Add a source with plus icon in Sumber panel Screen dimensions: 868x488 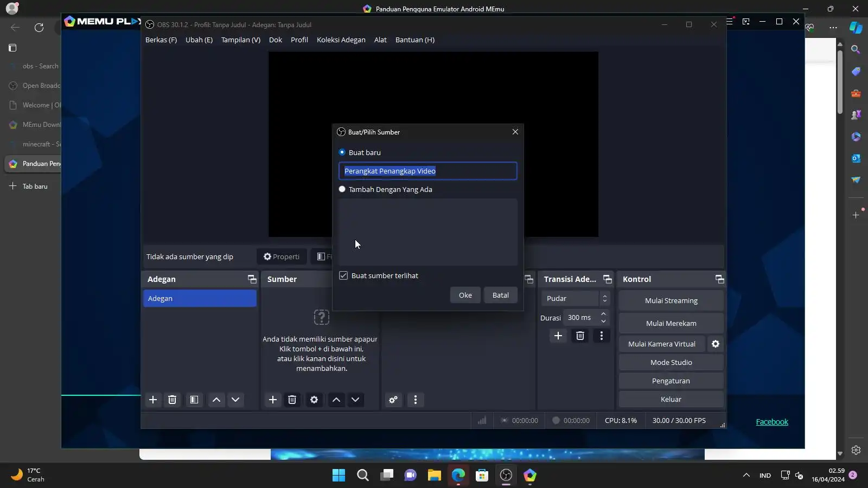pos(273,400)
